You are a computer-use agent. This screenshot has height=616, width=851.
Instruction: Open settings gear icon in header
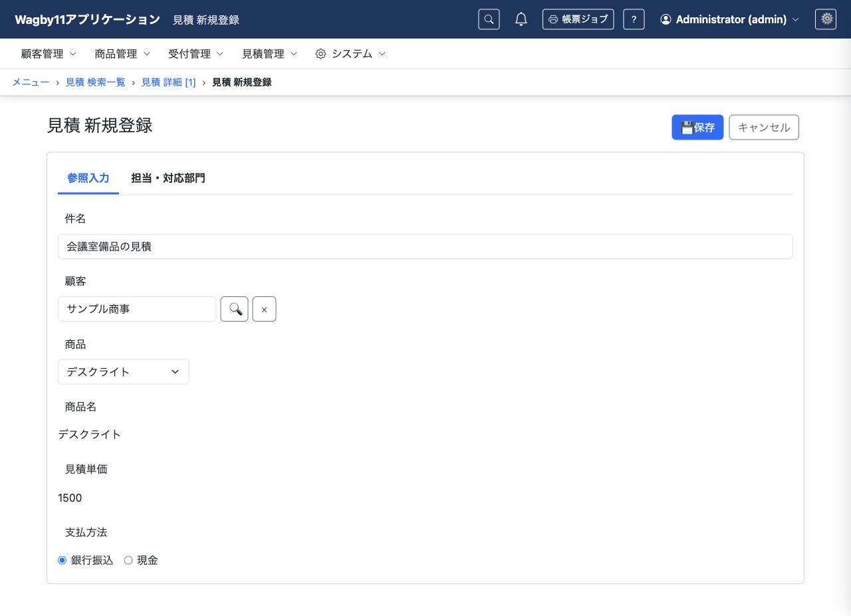(826, 19)
